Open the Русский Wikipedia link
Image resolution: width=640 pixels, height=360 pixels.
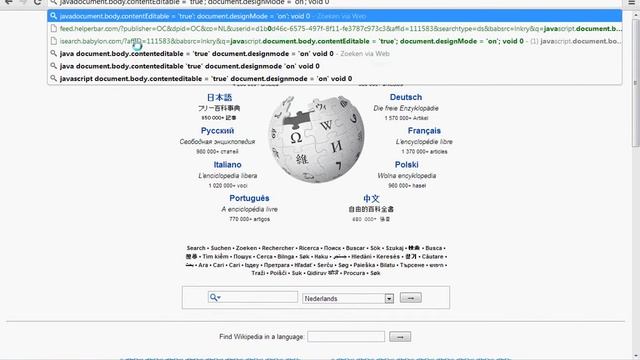tap(217, 131)
